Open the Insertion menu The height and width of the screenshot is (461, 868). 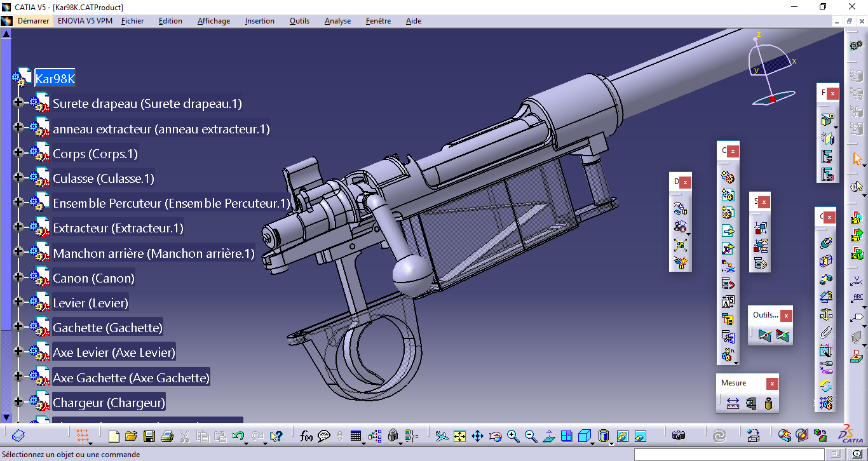(x=260, y=21)
